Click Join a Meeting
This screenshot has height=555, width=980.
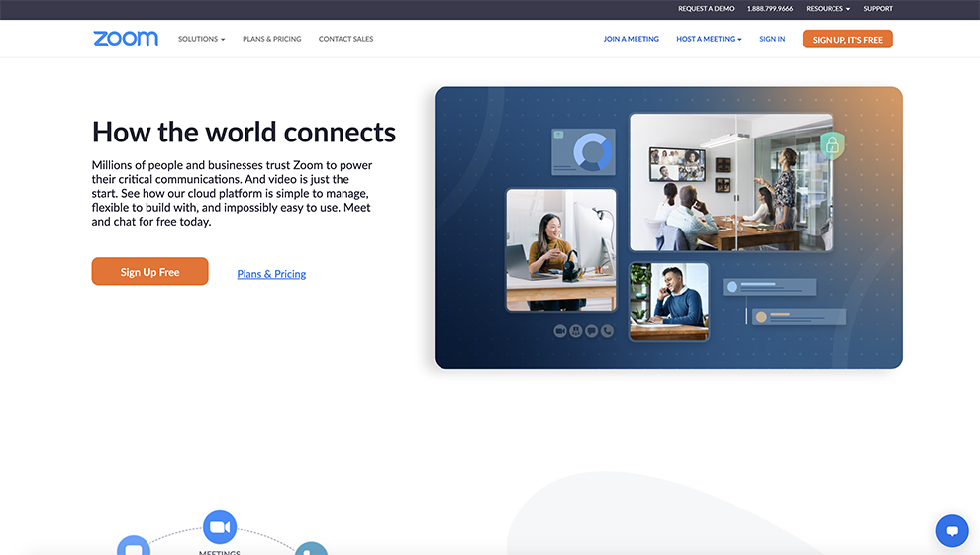point(632,39)
